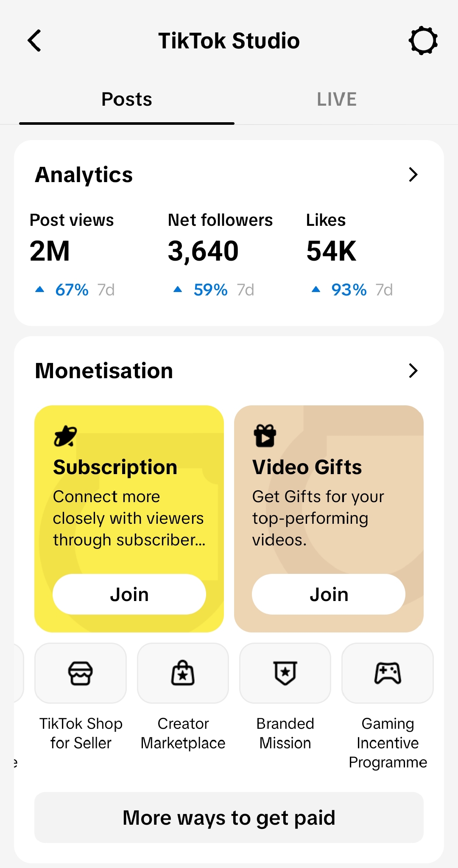Join the Video Gifts programme
The image size is (458, 868).
click(329, 594)
